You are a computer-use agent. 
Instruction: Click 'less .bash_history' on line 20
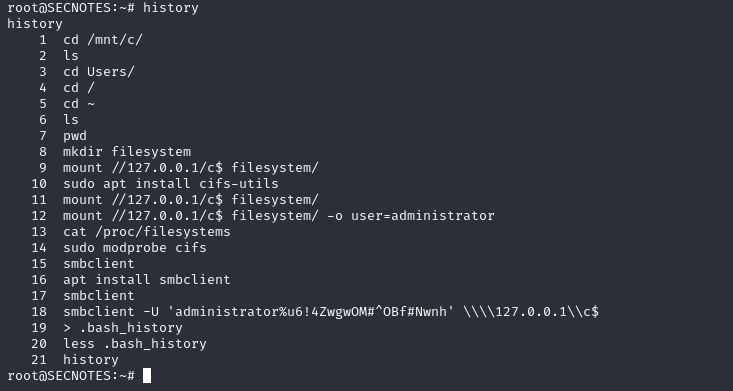pos(135,344)
